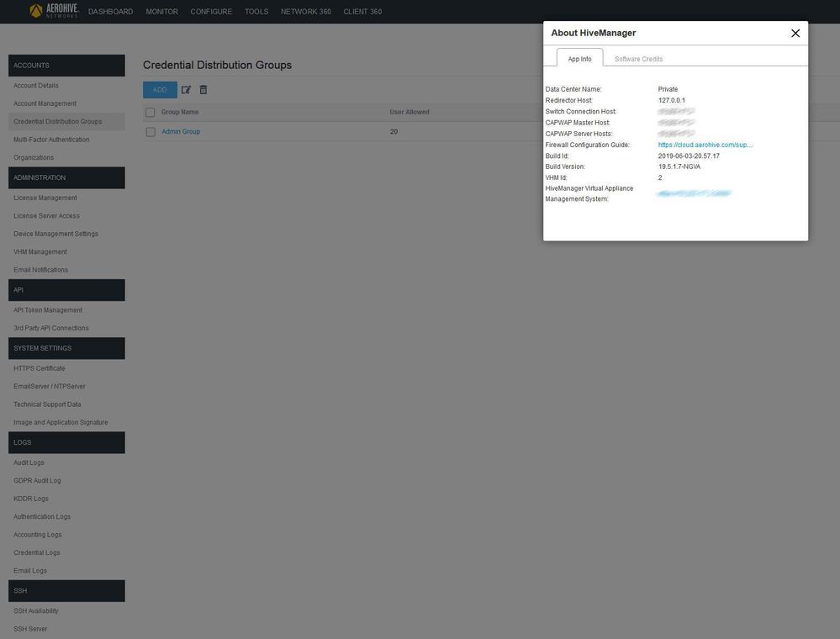The width and height of the screenshot is (840, 639).
Task: Open 3rd Party API Connections
Action: 51,329
